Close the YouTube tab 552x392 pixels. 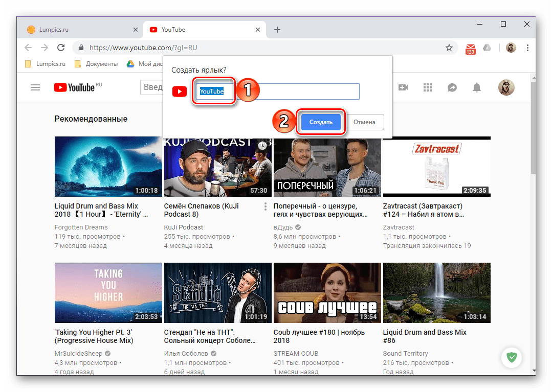(258, 30)
